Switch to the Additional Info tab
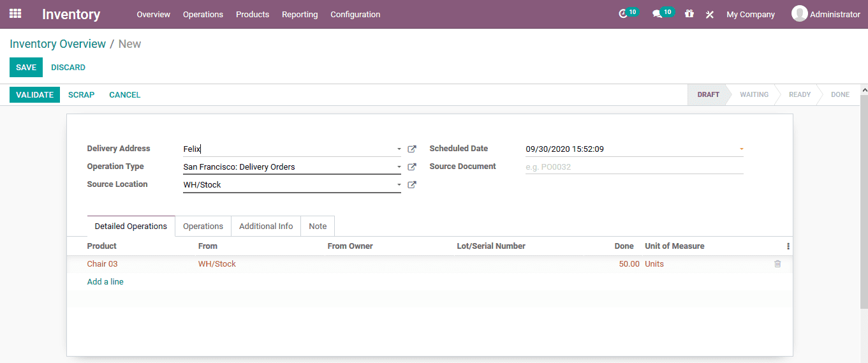 (266, 226)
